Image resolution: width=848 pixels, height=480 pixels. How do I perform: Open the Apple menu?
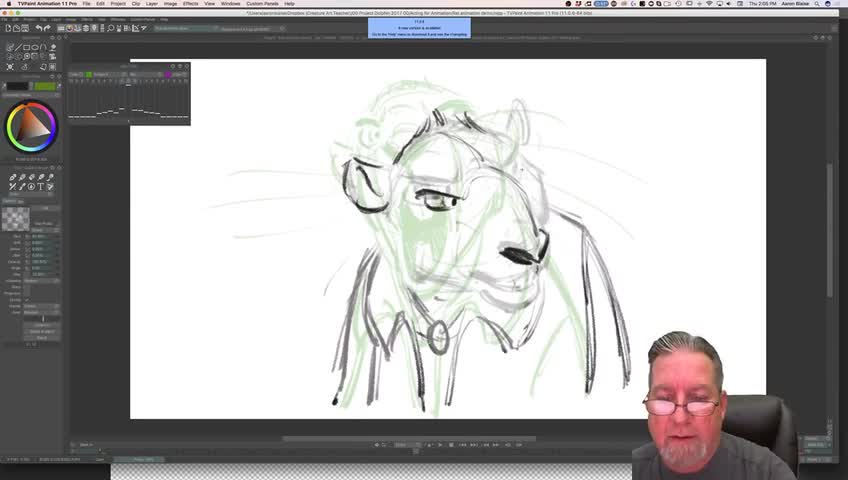(x=8, y=3)
